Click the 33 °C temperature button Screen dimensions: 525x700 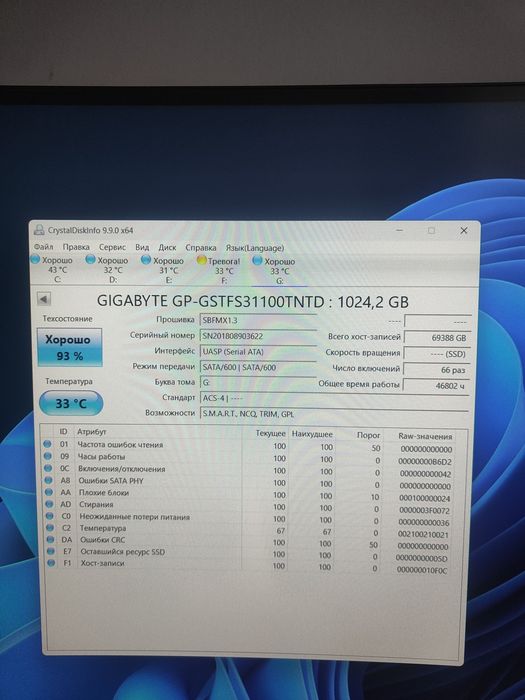click(71, 403)
